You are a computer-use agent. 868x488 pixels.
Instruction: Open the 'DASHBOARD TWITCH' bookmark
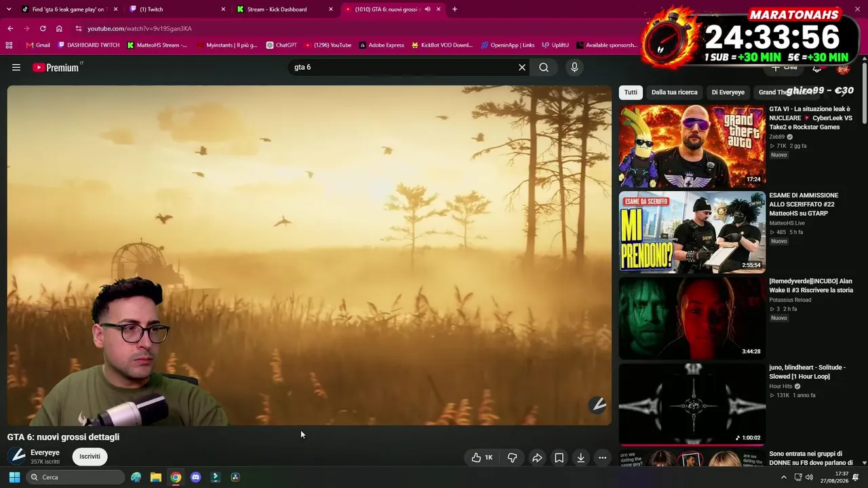point(89,45)
